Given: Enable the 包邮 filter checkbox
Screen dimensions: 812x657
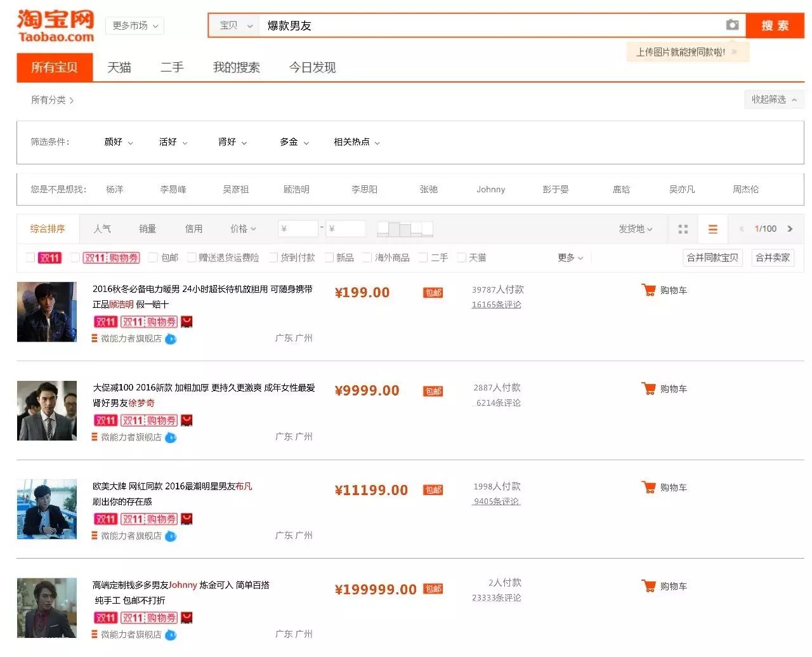Looking at the screenshot, I should (x=153, y=258).
